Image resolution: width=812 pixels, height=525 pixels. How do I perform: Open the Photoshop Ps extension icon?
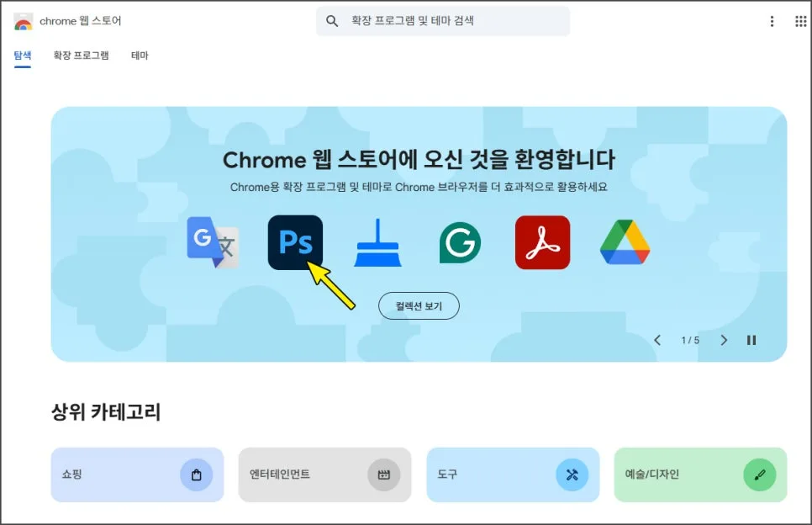coord(295,242)
